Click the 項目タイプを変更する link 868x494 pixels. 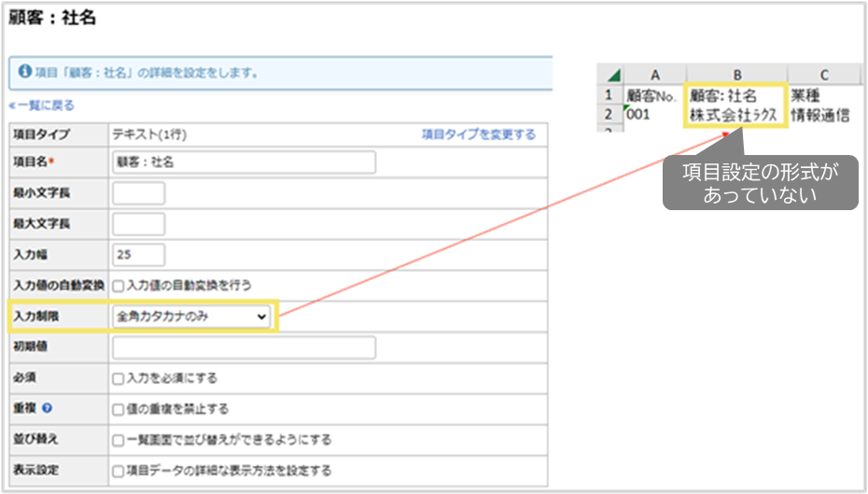(x=478, y=134)
